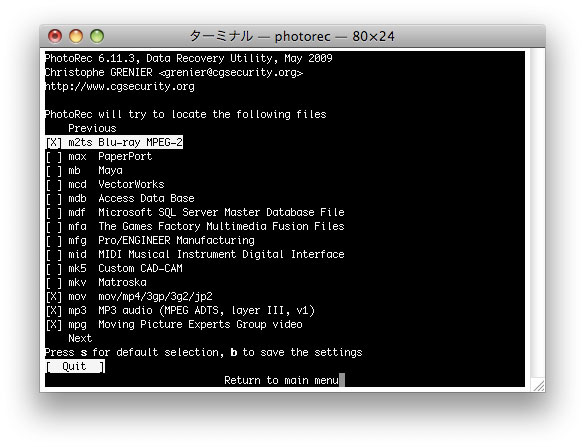
Task: Check the mfa Games Factory entry
Action: (x=195, y=226)
